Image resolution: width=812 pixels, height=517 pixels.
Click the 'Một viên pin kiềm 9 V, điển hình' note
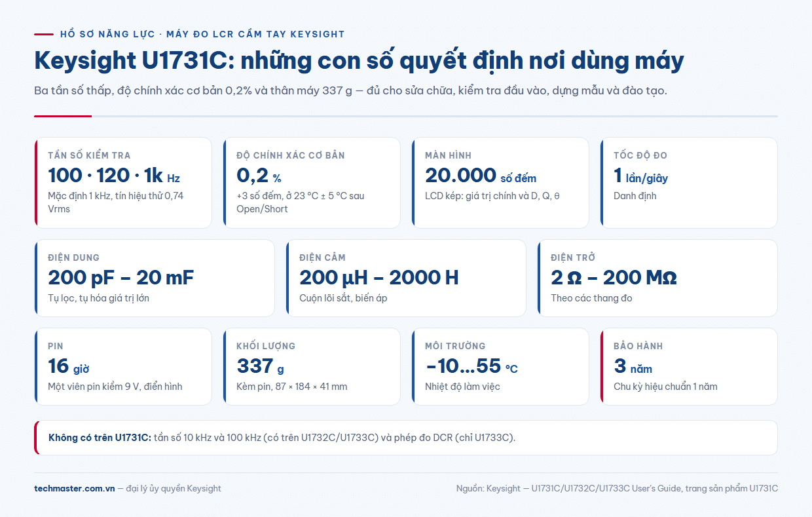pos(115,387)
